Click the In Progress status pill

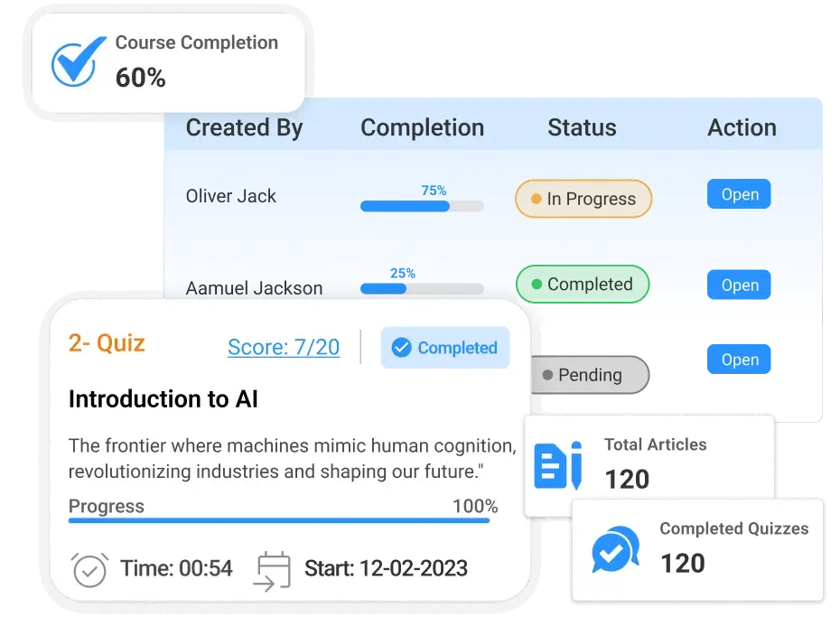[x=583, y=199]
